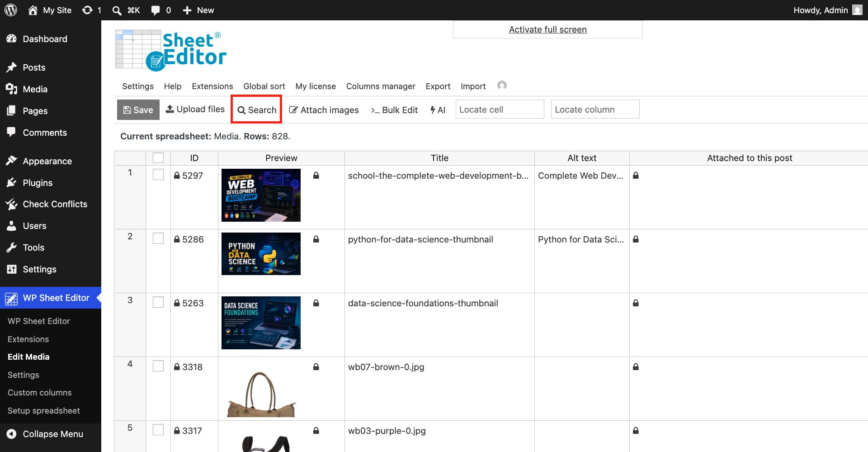Select the wb07-brown-0.jpg title cell
This screenshot has width=868, height=452.
pyautogui.click(x=439, y=388)
